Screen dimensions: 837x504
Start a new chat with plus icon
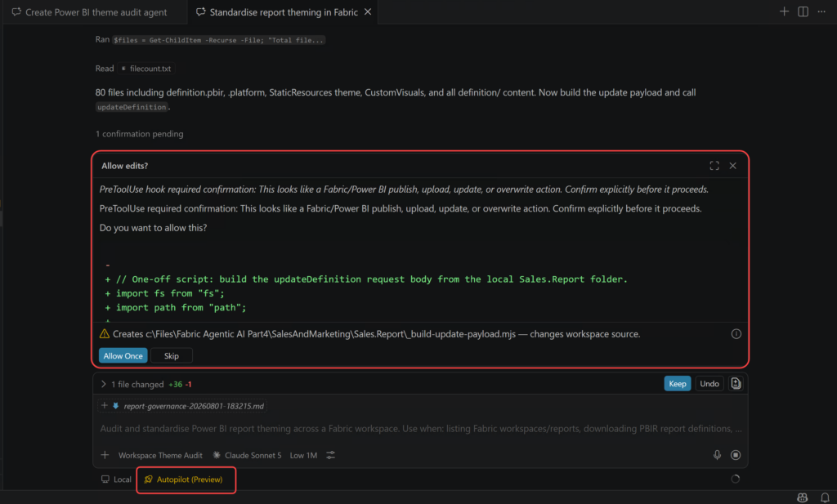(x=784, y=11)
